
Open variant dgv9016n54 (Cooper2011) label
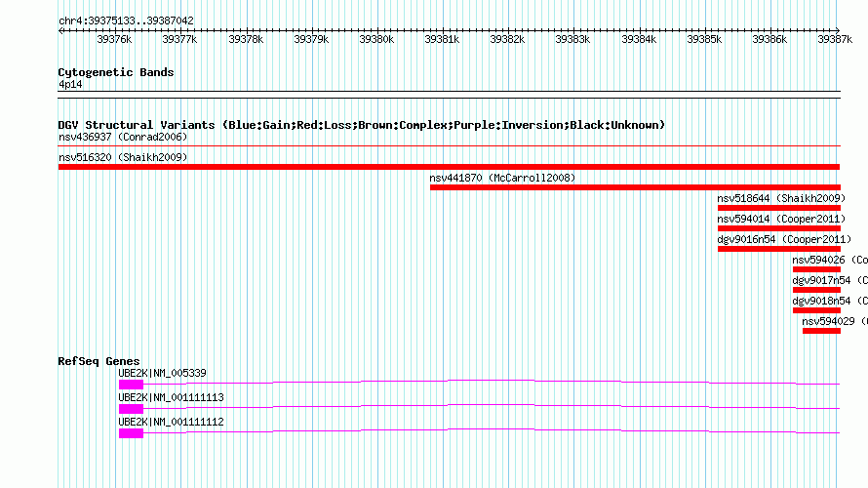pyautogui.click(x=784, y=239)
